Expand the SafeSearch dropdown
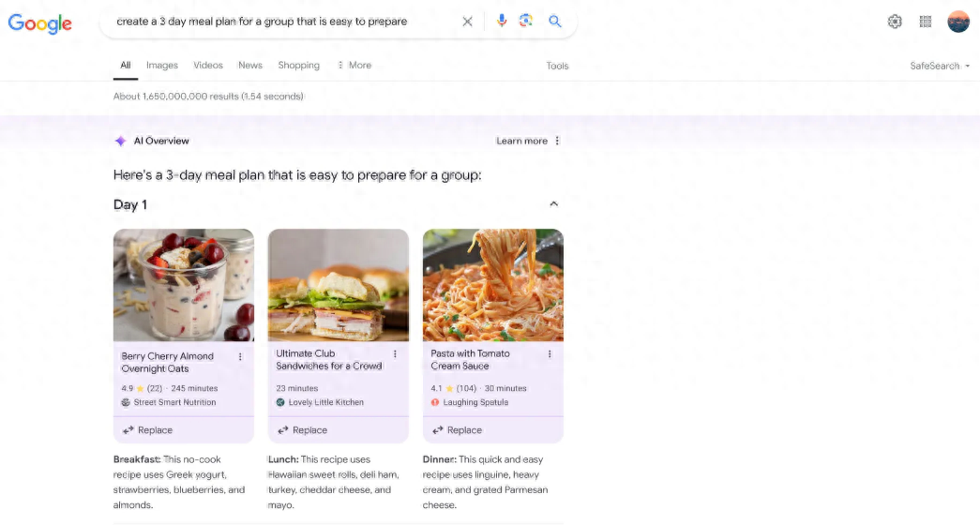Image resolution: width=980 pixels, height=525 pixels. click(x=940, y=66)
